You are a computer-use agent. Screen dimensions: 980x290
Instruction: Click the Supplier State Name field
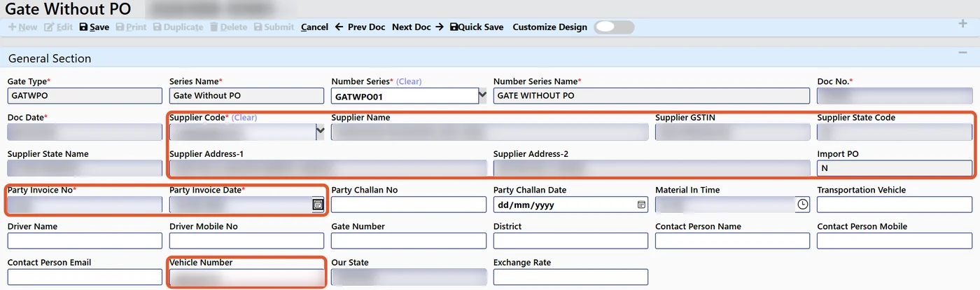tap(85, 168)
